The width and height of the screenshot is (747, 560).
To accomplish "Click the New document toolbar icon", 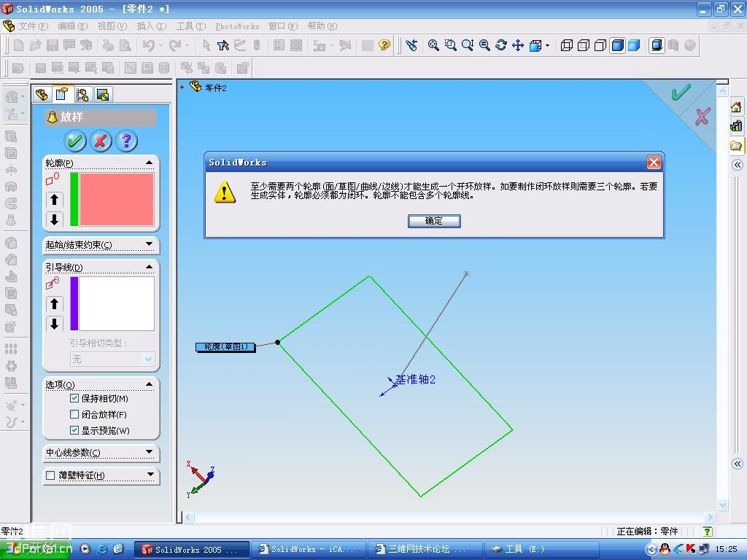I will pos(18,45).
